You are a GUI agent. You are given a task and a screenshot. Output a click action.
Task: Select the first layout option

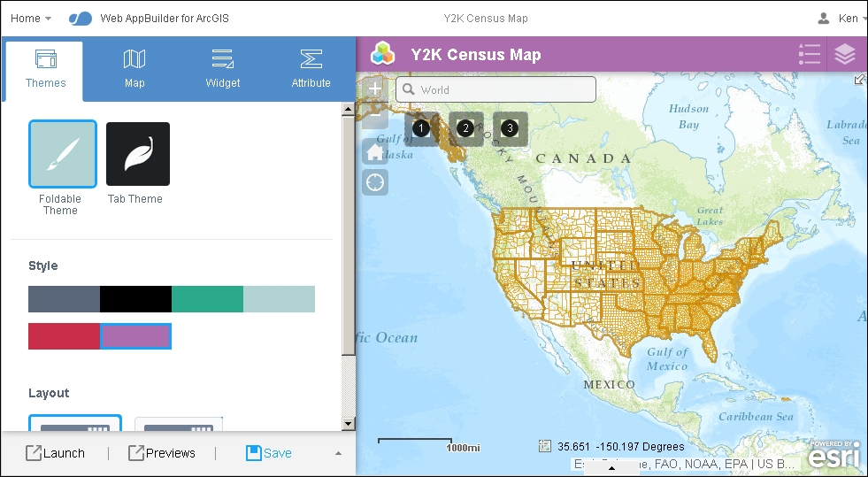tap(74, 423)
